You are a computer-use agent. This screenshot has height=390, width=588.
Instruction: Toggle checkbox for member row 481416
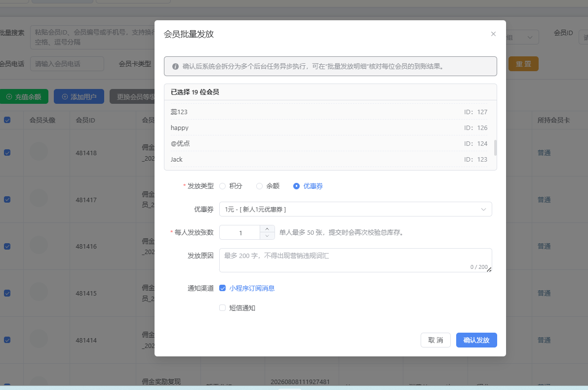tap(7, 246)
